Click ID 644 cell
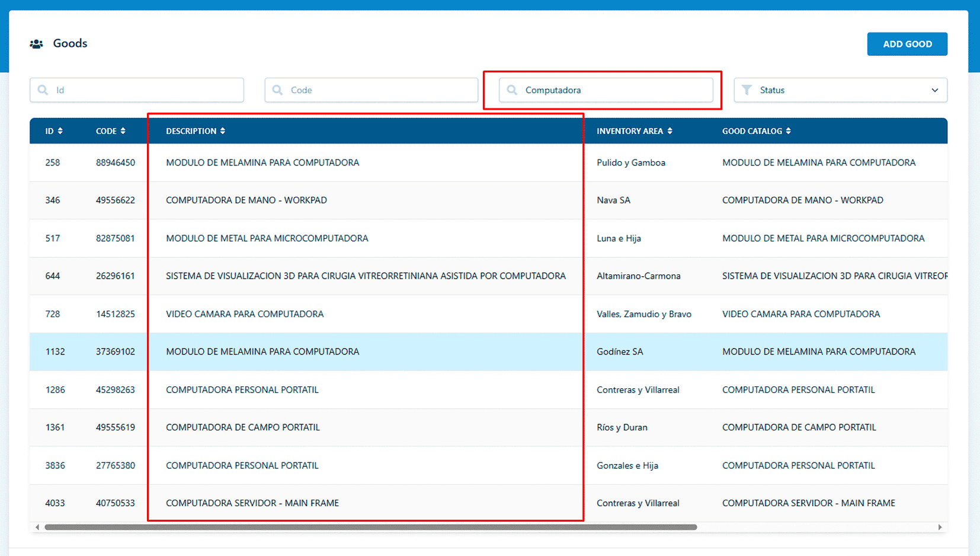The width and height of the screenshot is (980, 556). pos(53,276)
